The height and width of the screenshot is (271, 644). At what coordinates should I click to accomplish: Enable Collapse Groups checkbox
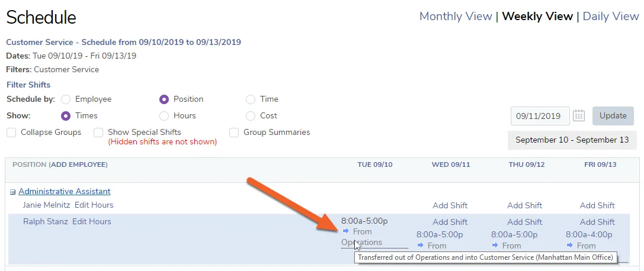11,133
